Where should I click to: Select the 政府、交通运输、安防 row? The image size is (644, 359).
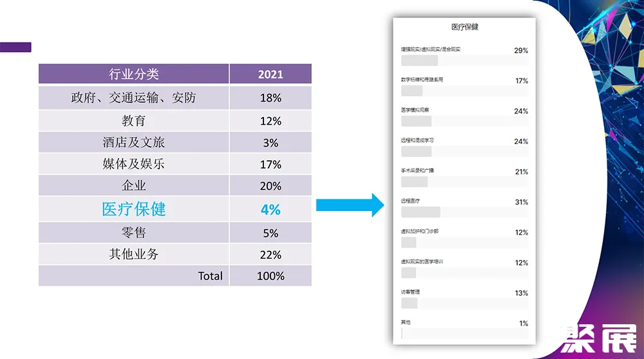click(x=133, y=98)
